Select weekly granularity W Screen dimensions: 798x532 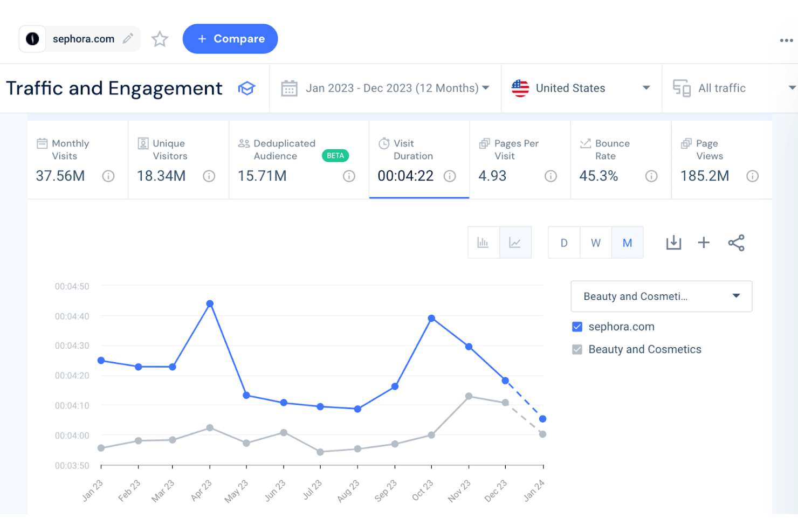point(596,243)
